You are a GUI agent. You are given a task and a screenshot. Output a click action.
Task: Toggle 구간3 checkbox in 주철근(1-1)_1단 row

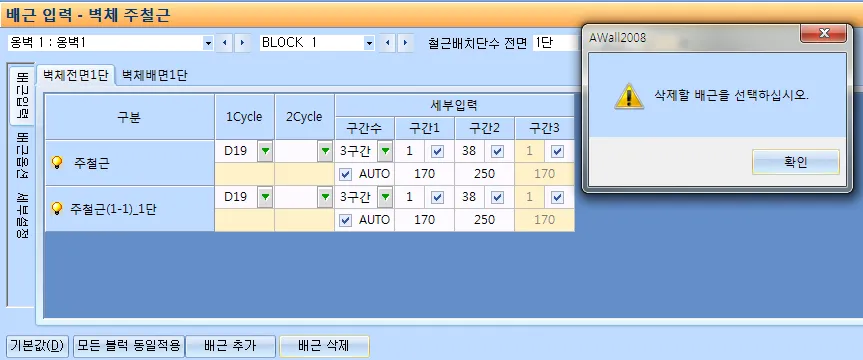coord(558,198)
